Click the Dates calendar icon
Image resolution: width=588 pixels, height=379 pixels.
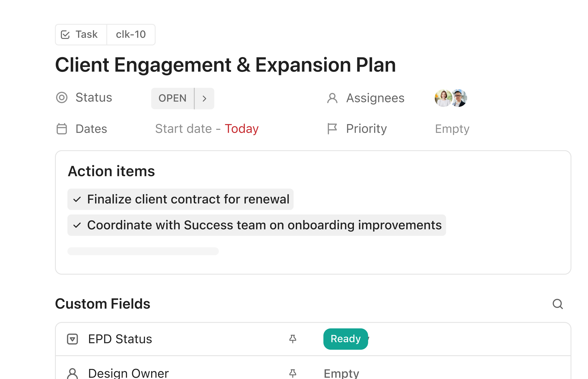tap(62, 129)
